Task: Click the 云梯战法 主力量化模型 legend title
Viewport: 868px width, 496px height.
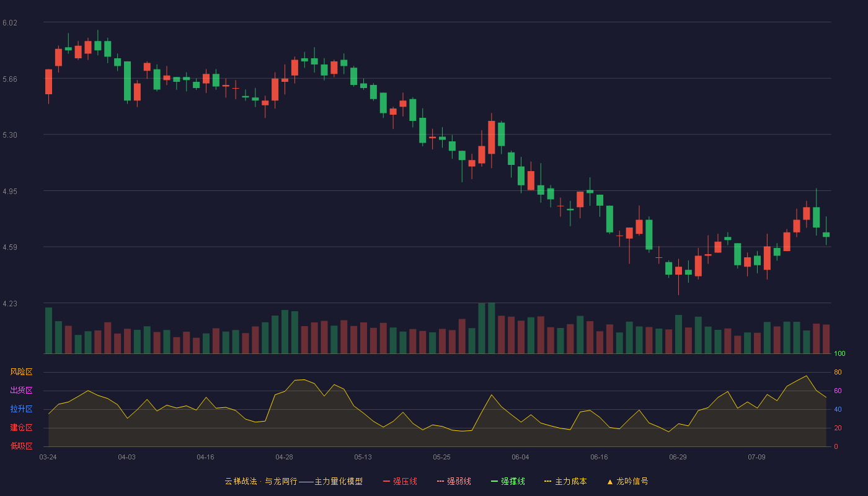Action: pos(294,481)
